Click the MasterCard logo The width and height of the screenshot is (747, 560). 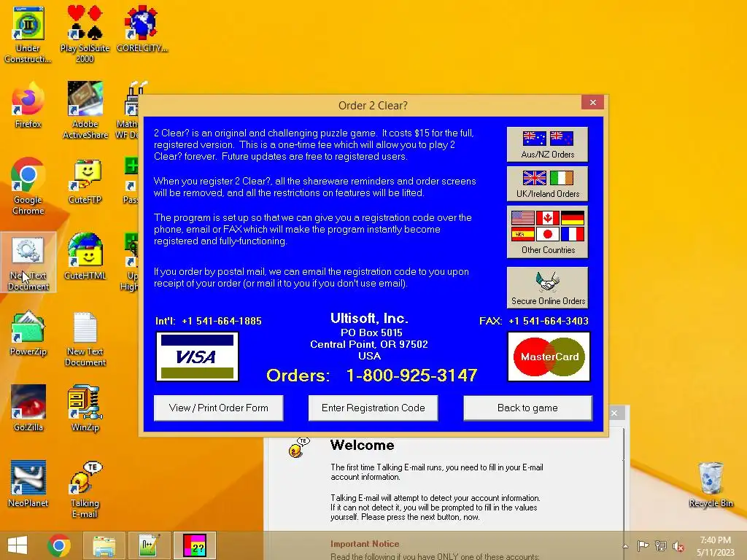tap(549, 357)
